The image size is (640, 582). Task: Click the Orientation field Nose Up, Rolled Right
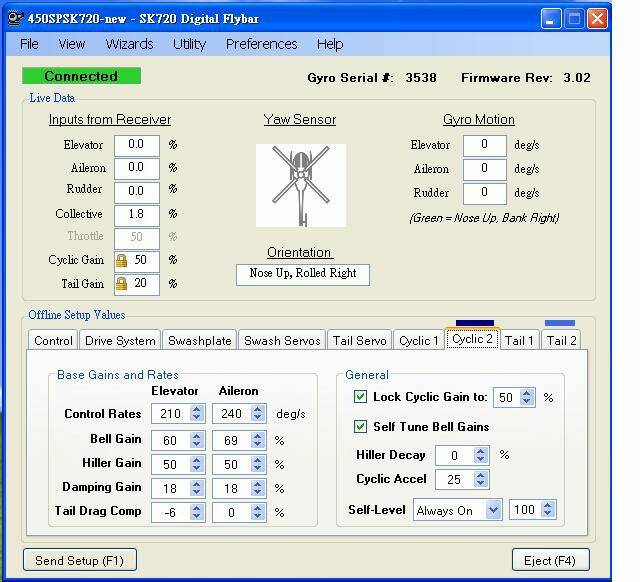tap(303, 275)
